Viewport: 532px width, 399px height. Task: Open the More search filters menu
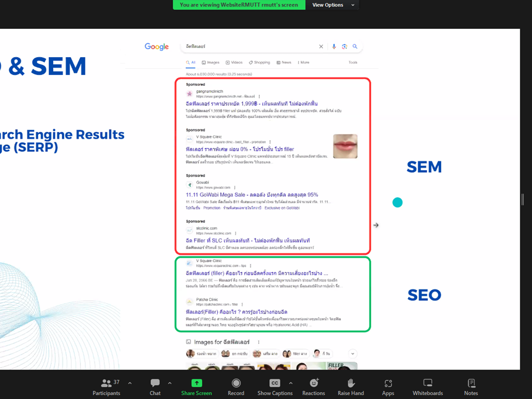click(x=304, y=63)
